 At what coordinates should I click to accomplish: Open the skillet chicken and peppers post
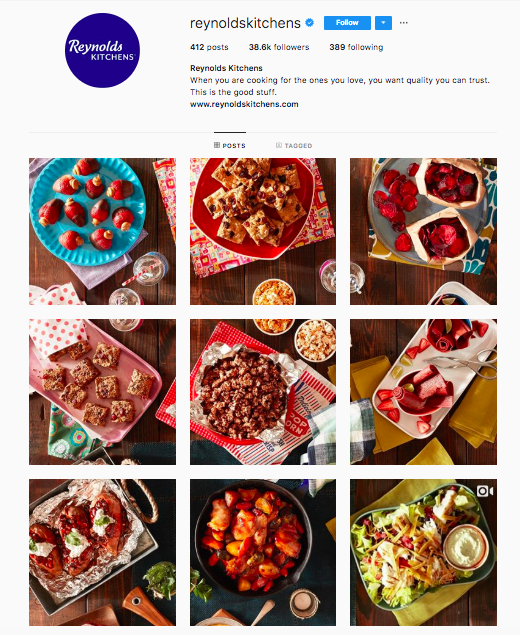click(263, 552)
